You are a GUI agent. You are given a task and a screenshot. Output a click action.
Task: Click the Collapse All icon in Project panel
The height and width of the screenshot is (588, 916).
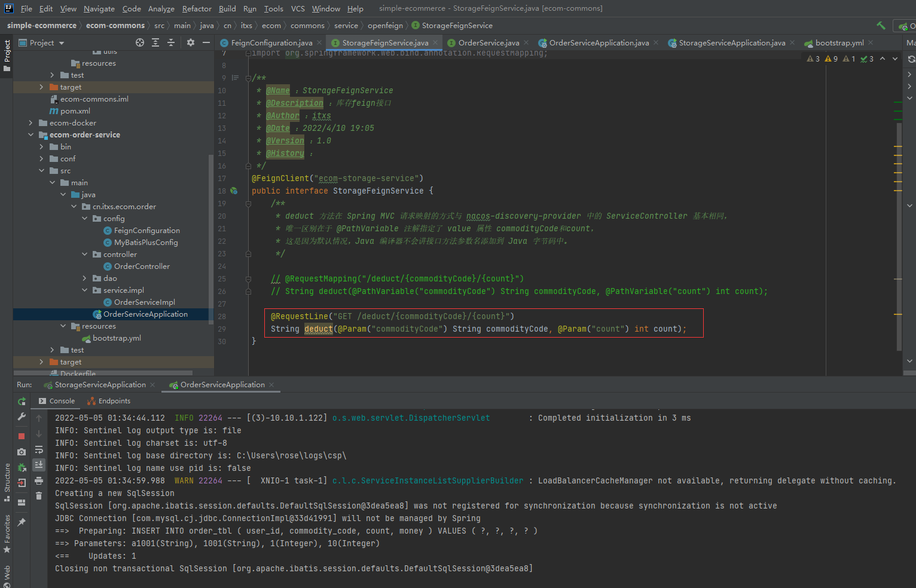pyautogui.click(x=171, y=42)
